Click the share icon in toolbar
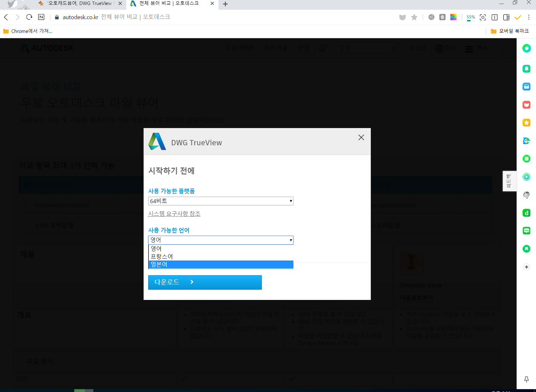Viewport: 536px width, 392px height. pos(431,17)
